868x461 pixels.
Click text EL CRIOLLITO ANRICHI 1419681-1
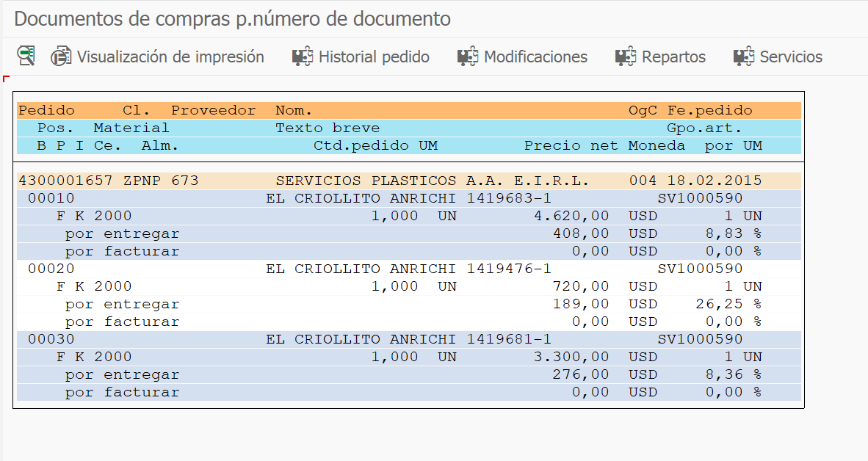coord(408,339)
